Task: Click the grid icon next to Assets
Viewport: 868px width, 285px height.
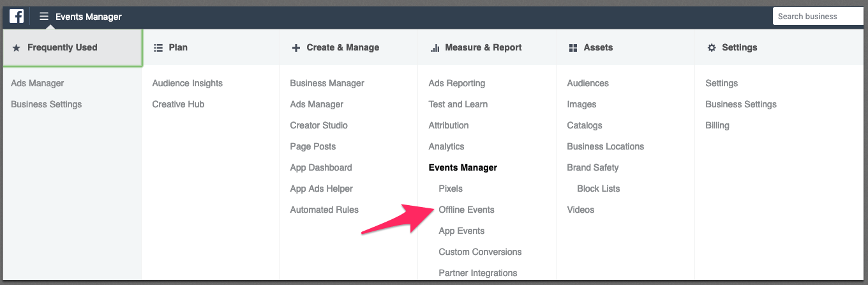Action: pyautogui.click(x=573, y=47)
